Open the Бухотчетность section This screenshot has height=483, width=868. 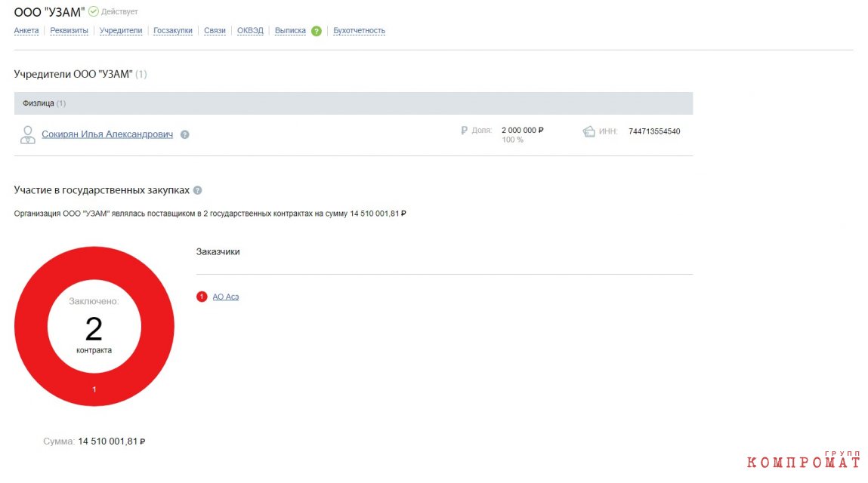pyautogui.click(x=359, y=30)
